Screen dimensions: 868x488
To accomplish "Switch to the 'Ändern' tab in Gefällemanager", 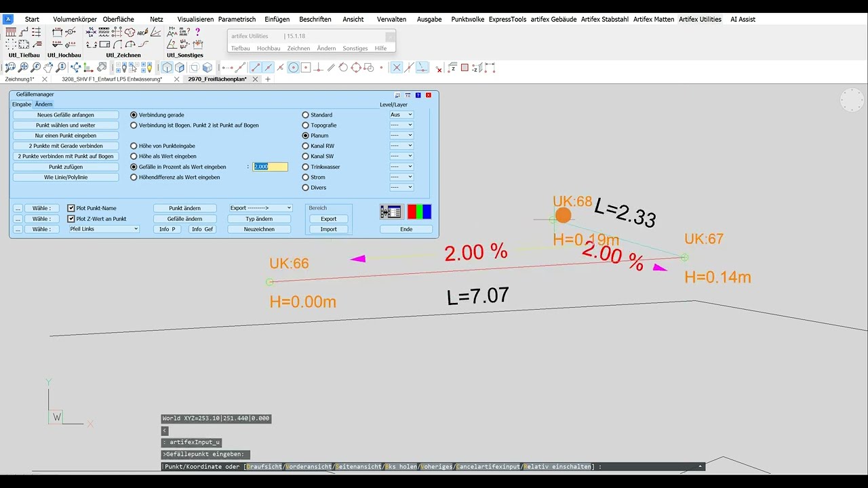I will [43, 104].
